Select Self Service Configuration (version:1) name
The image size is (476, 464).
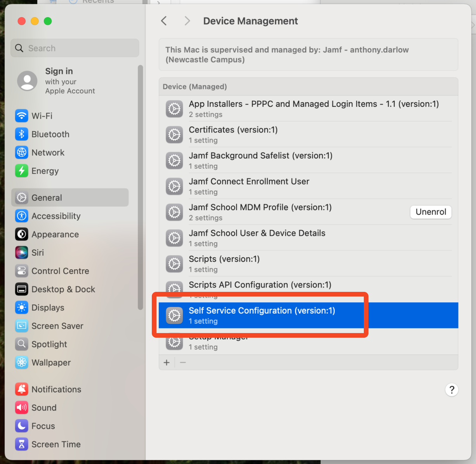pos(262,310)
